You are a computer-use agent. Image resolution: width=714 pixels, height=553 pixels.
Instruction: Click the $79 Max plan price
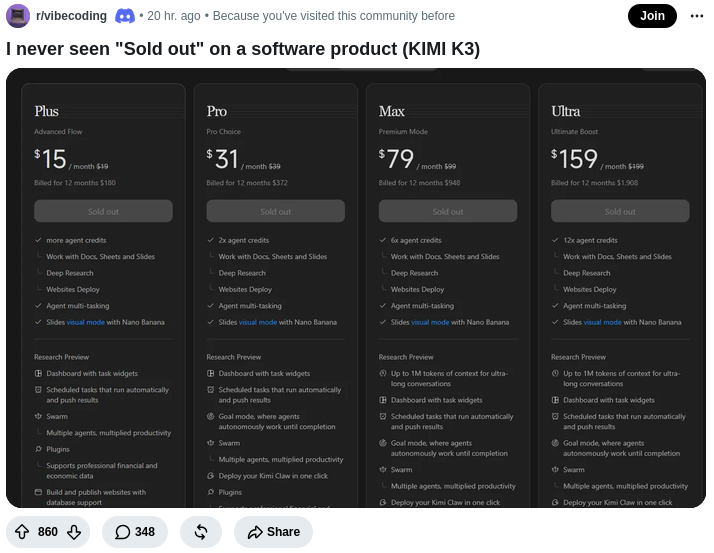pos(396,159)
